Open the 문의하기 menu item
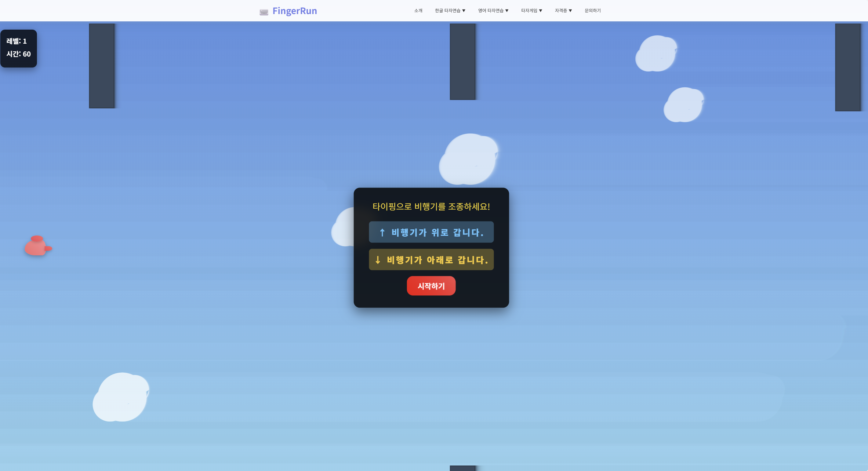The image size is (868, 471). [x=592, y=11]
